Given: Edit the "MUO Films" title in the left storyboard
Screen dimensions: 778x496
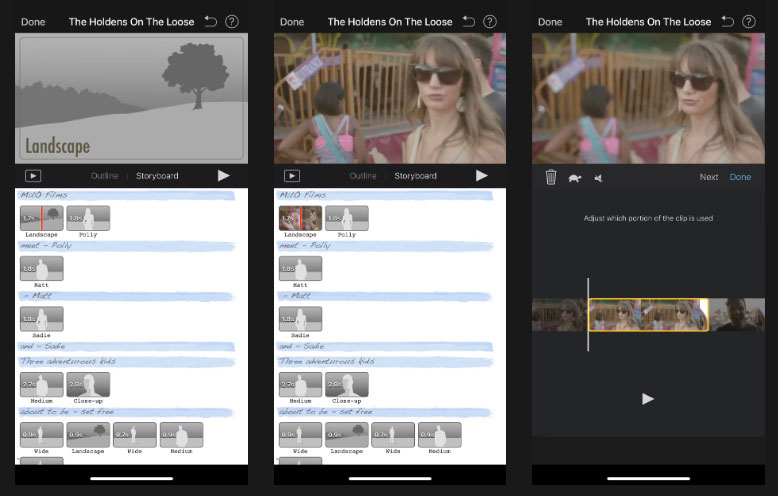Looking at the screenshot, I should point(127,195).
